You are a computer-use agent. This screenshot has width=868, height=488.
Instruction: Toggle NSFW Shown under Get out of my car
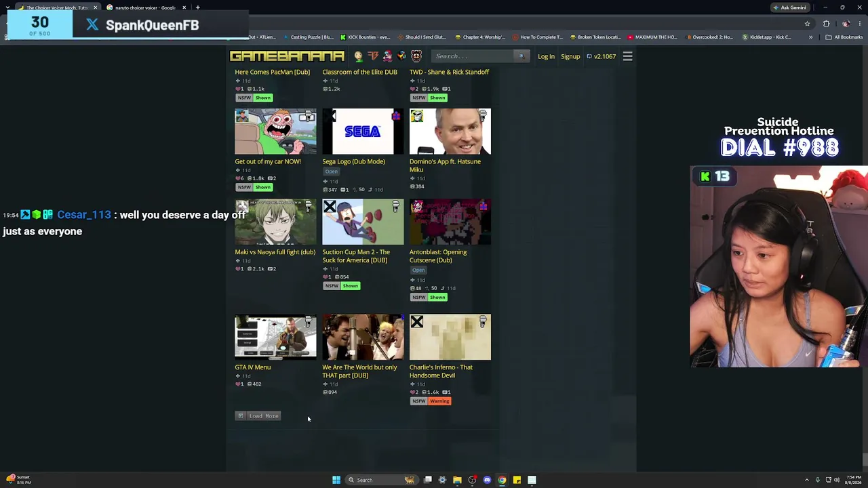coord(254,187)
